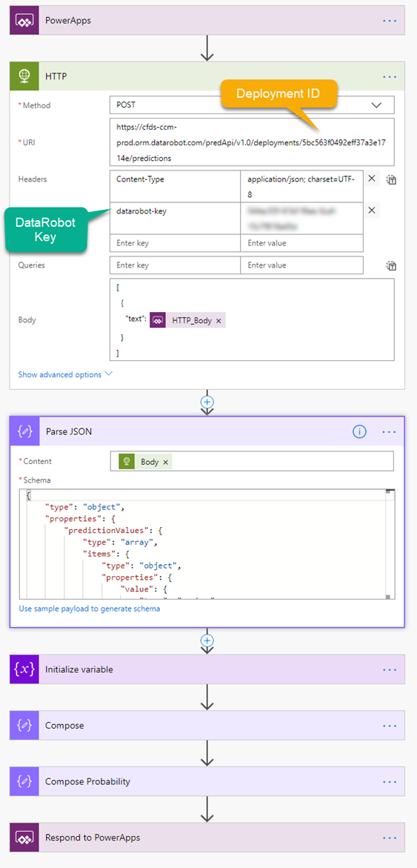Click the Content-Type header key cell

[x=175, y=187]
